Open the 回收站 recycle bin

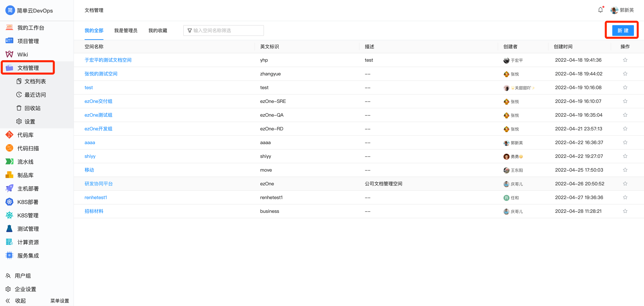32,108
